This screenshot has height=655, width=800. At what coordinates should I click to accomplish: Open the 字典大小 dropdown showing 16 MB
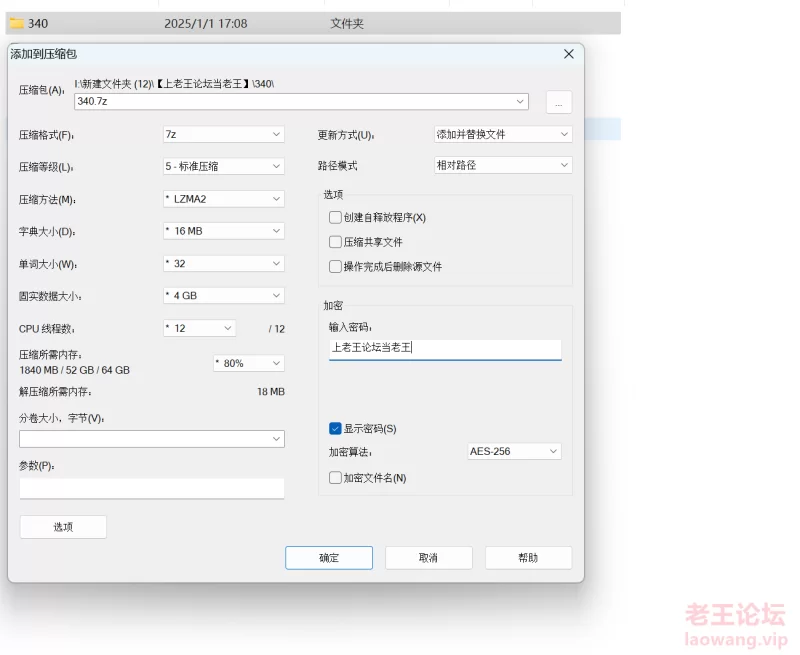pyautogui.click(x=223, y=231)
